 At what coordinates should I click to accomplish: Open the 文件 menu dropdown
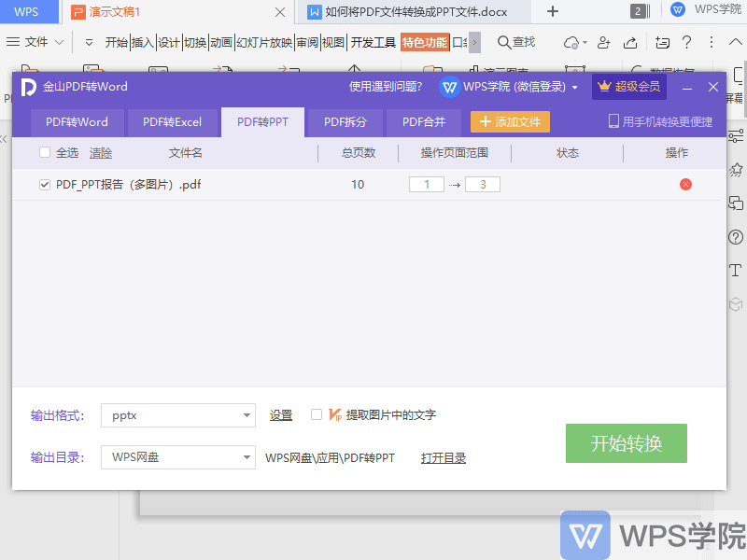click(35, 42)
